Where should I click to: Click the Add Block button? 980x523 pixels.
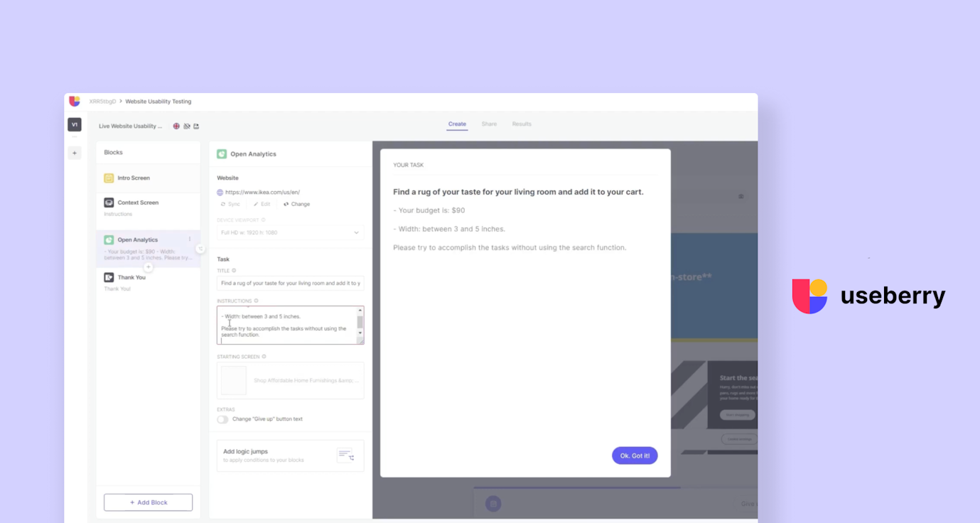coord(148,502)
